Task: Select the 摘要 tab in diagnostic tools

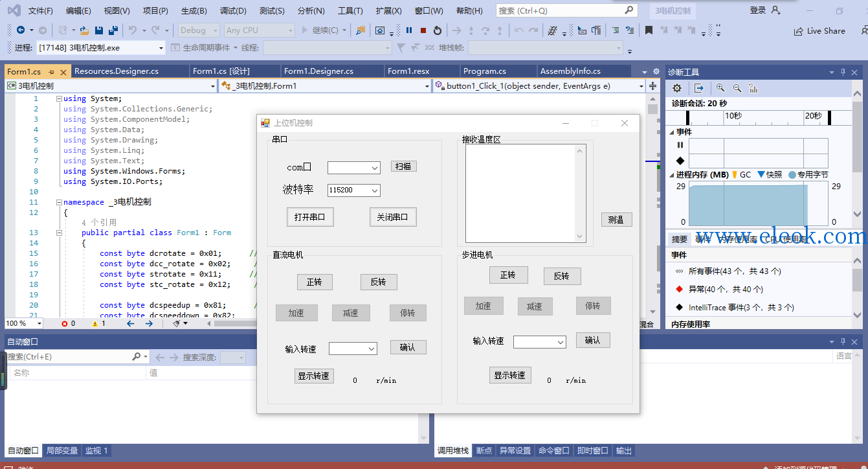Action: [679, 239]
